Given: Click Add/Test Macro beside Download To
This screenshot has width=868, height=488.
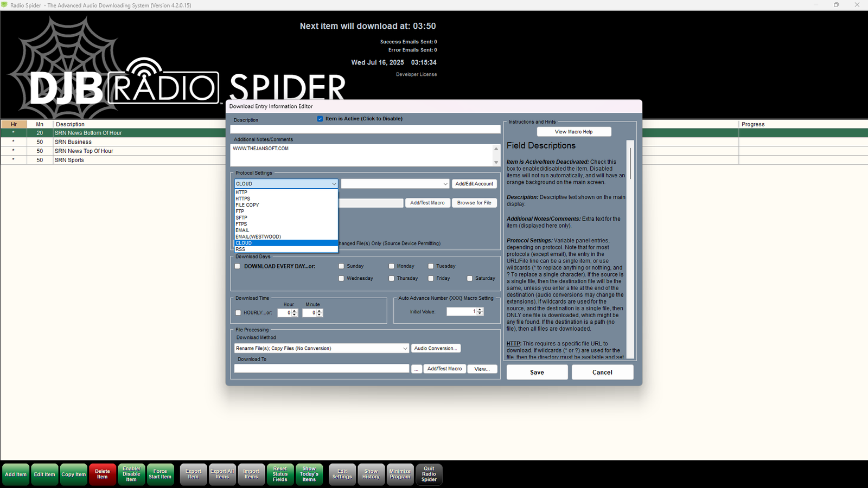Looking at the screenshot, I should pyautogui.click(x=444, y=369).
